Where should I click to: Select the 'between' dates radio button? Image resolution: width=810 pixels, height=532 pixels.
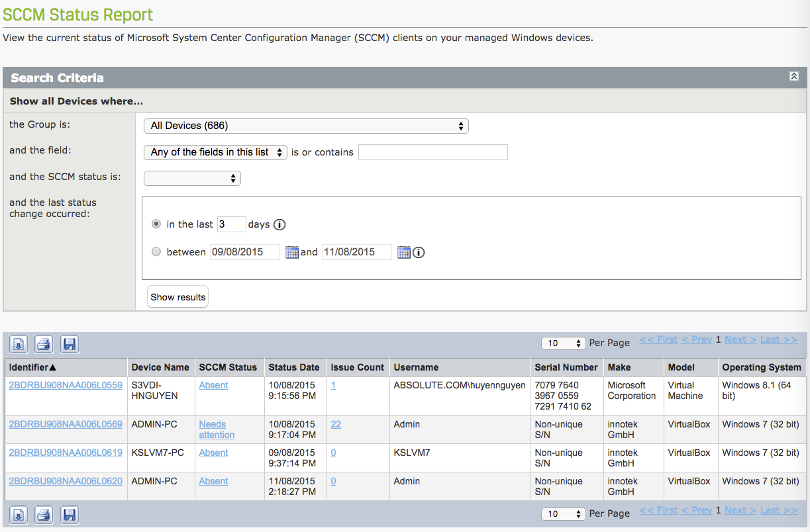point(156,251)
